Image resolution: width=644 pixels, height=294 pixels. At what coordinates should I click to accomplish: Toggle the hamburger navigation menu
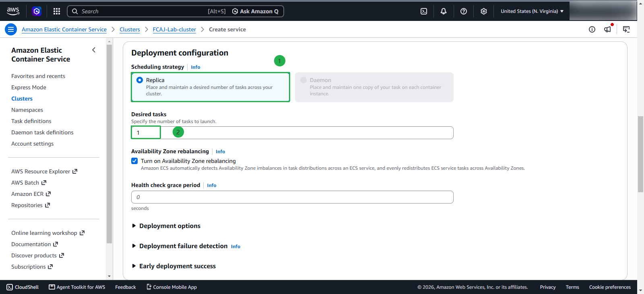11,29
